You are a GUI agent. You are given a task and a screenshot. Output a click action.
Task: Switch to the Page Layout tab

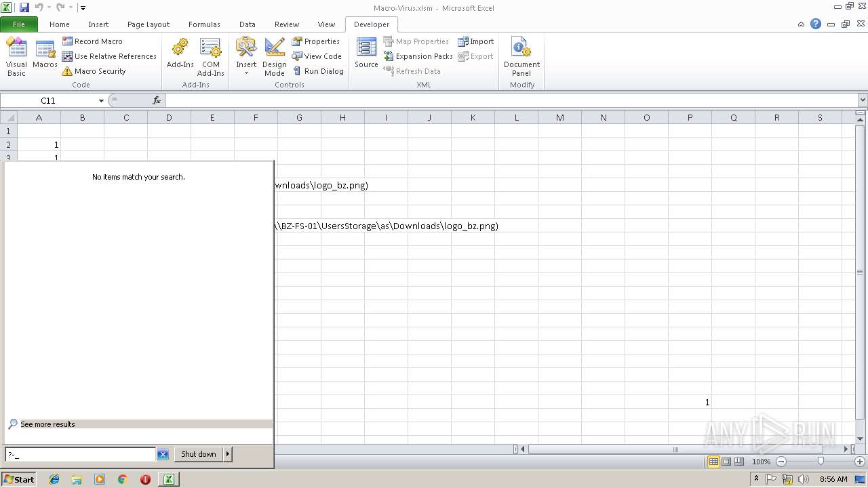point(149,24)
